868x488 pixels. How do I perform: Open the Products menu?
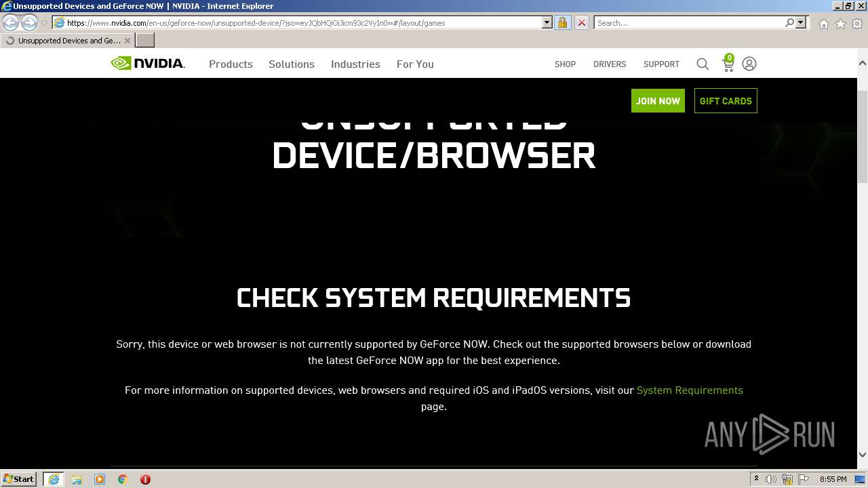tap(231, 64)
